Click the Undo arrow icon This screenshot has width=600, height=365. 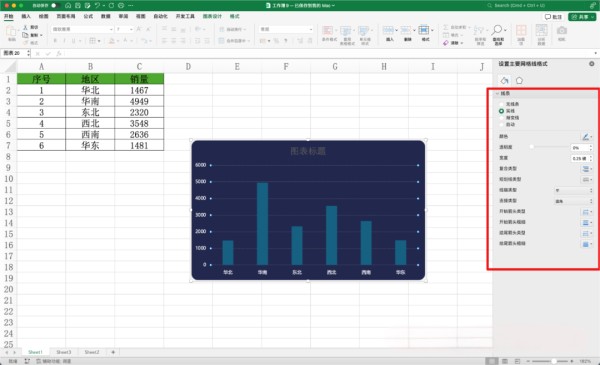pyautogui.click(x=97, y=5)
